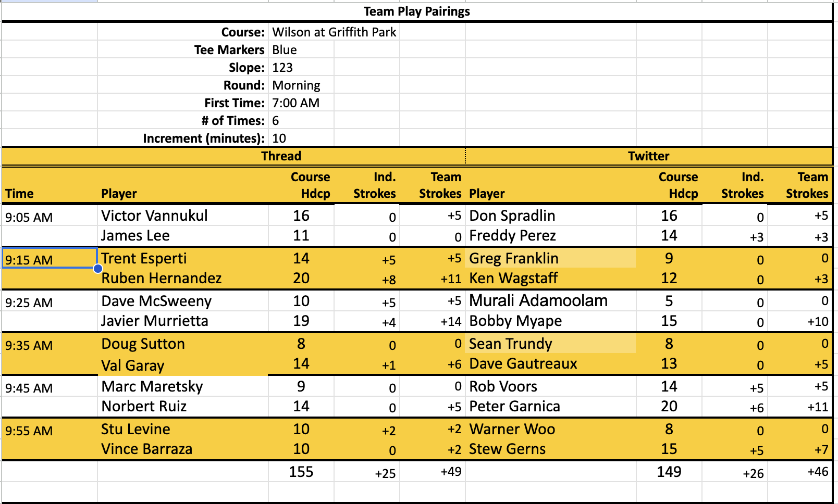
Task: Select the Thread course handicap total 155
Action: click(x=301, y=472)
